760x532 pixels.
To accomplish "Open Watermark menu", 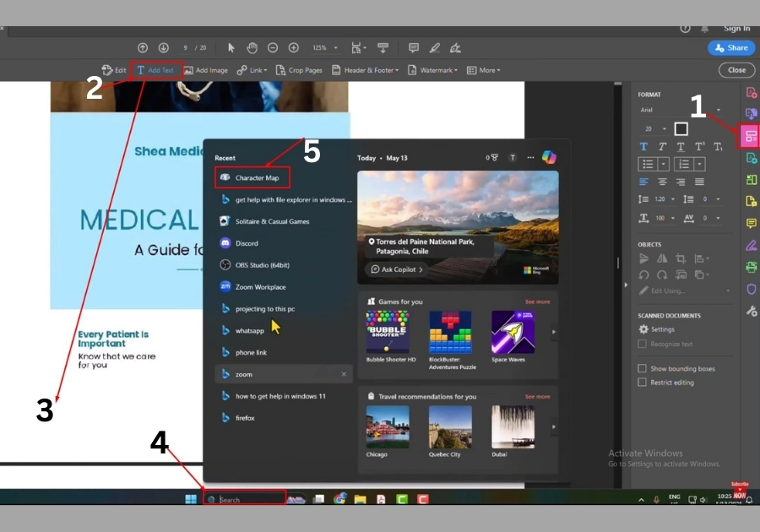I will [x=432, y=70].
